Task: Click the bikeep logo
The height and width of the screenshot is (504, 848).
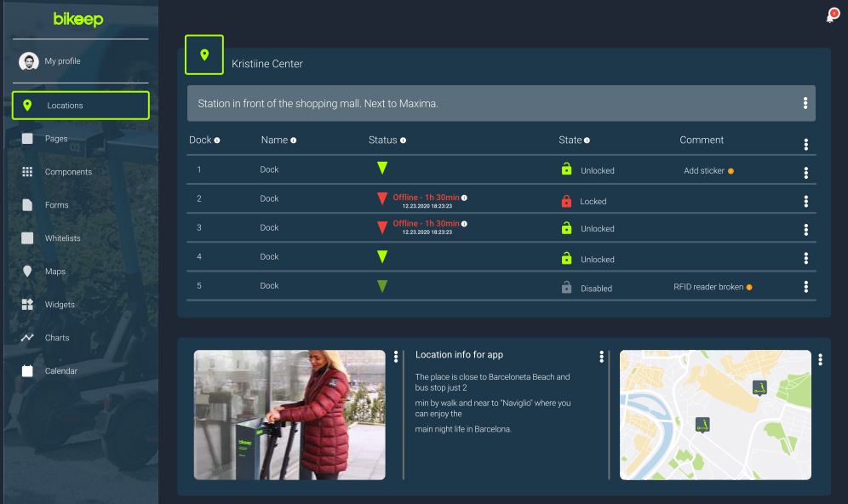Action: pyautogui.click(x=78, y=19)
